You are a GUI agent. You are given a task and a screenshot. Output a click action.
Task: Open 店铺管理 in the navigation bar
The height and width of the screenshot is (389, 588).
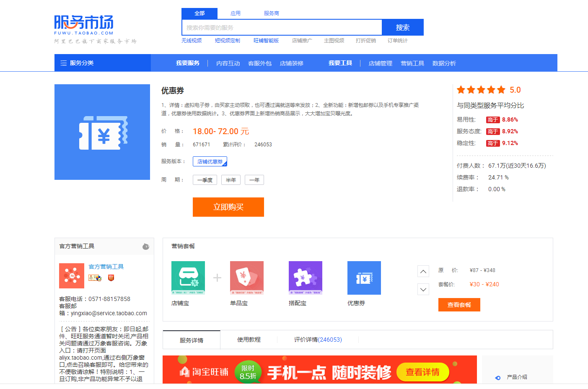pyautogui.click(x=381, y=63)
